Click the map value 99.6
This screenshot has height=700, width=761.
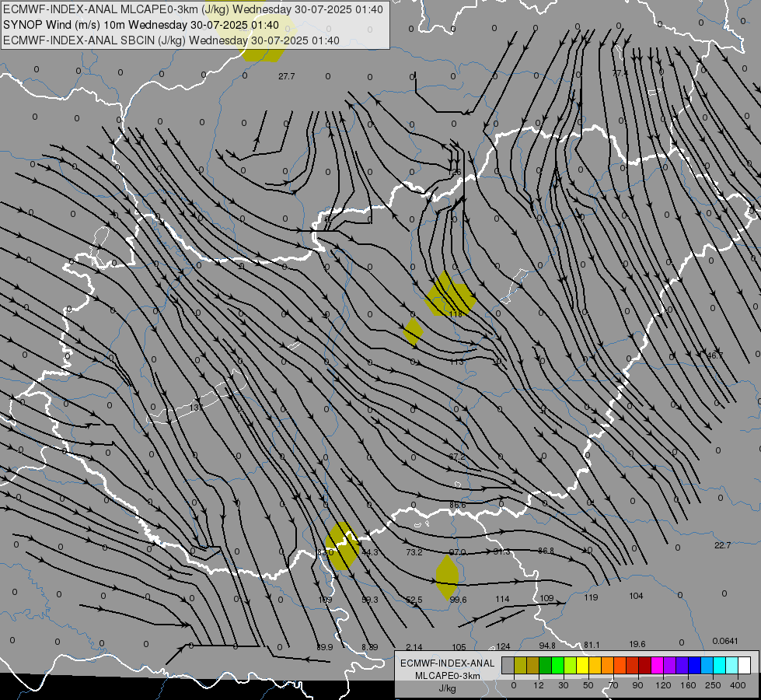click(x=458, y=600)
